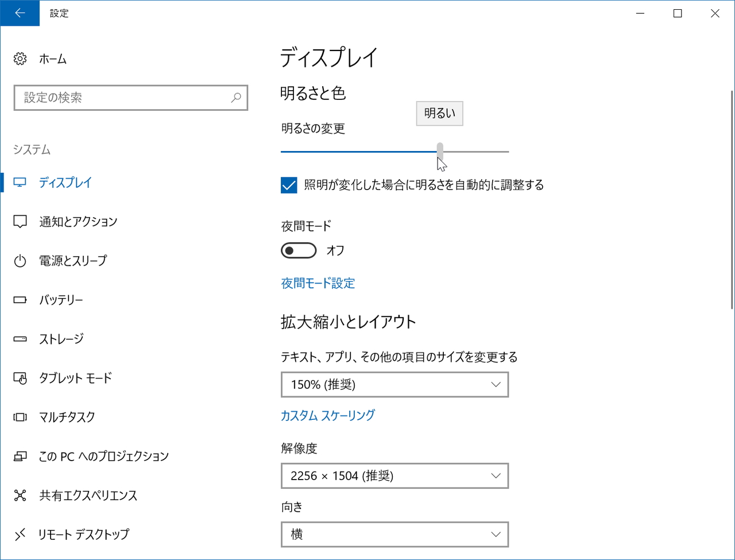Open 通知とアクション settings

tap(78, 221)
